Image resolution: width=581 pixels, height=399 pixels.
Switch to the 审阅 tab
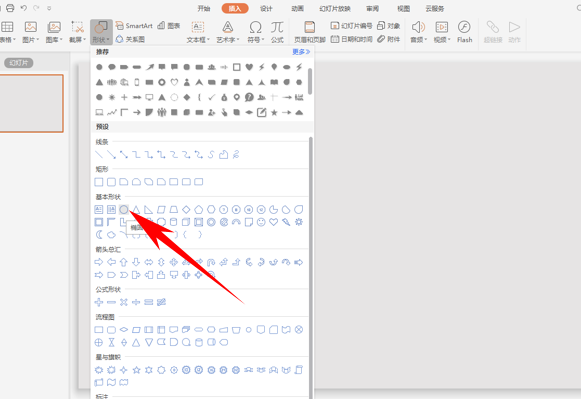tap(372, 9)
